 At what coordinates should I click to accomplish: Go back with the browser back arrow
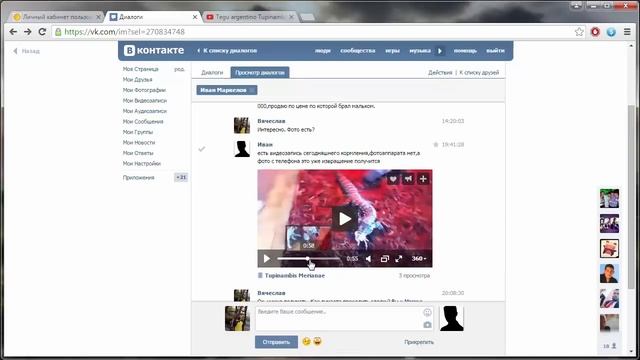coord(13,31)
